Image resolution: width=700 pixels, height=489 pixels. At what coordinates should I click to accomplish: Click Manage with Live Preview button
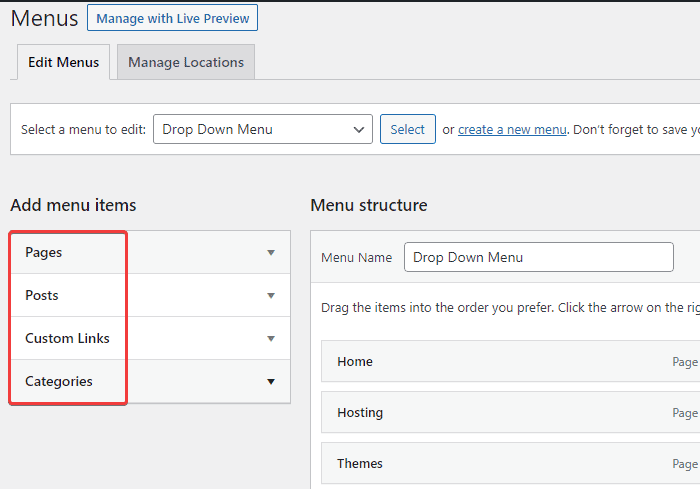pyautogui.click(x=172, y=18)
